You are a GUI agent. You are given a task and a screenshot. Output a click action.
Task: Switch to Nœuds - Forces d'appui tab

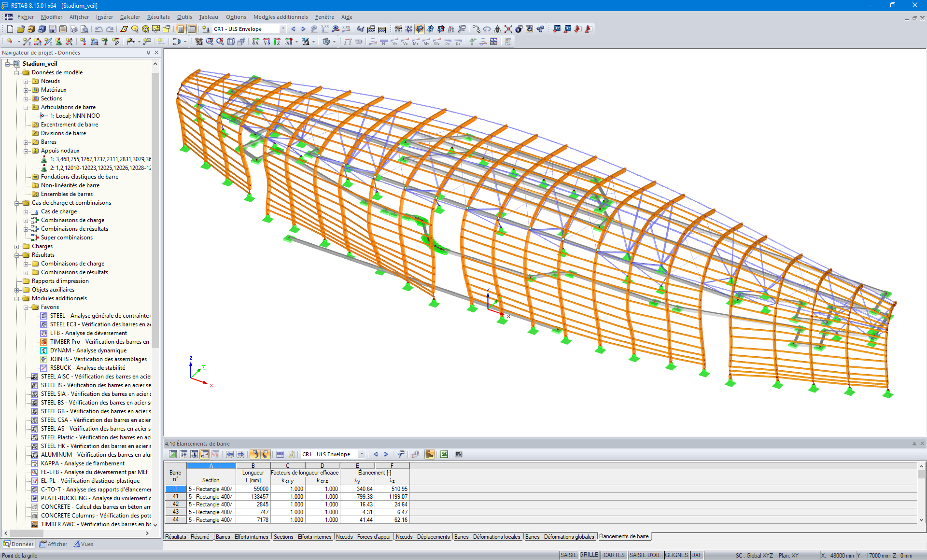[x=363, y=537]
